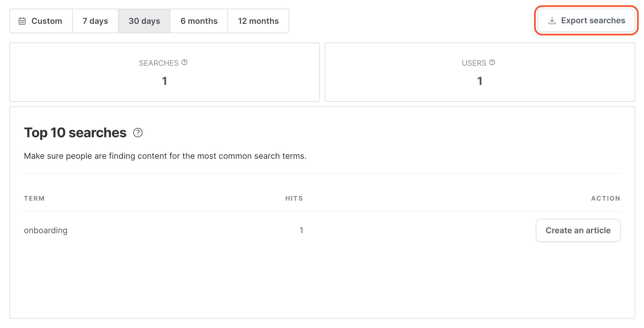The image size is (644, 328).
Task: Click the calendar icon in Custom
Action: coord(22,21)
